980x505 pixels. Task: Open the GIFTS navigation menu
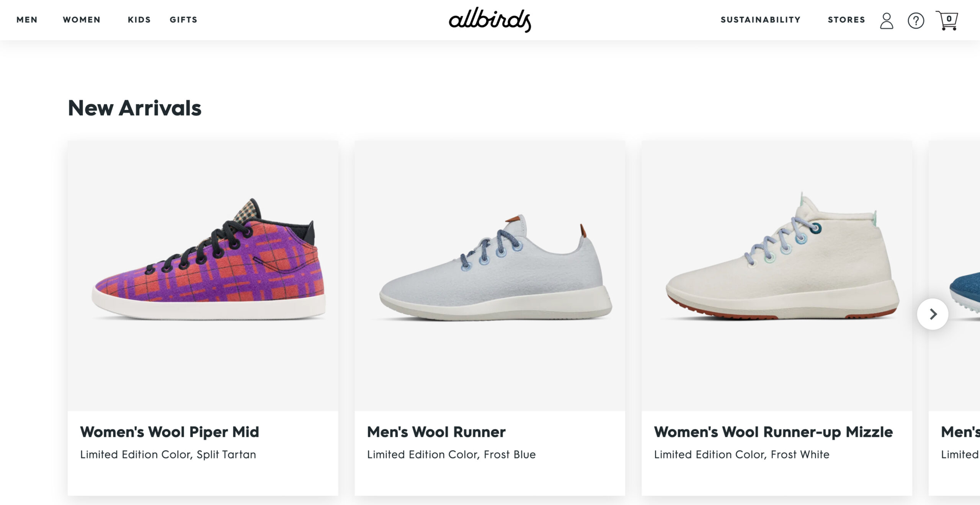pos(183,20)
